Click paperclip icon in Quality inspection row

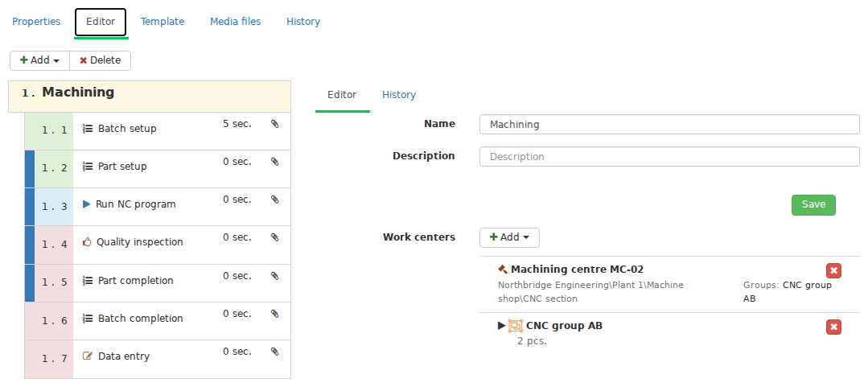(274, 237)
